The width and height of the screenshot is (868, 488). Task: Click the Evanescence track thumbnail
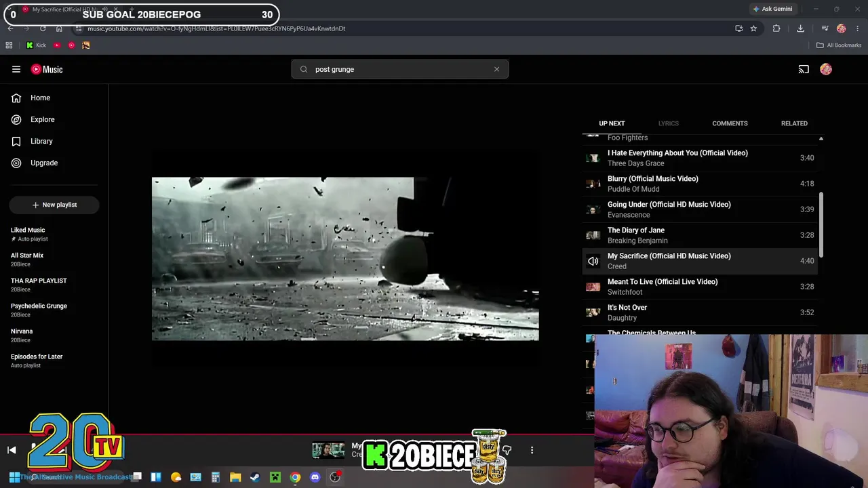pyautogui.click(x=593, y=209)
